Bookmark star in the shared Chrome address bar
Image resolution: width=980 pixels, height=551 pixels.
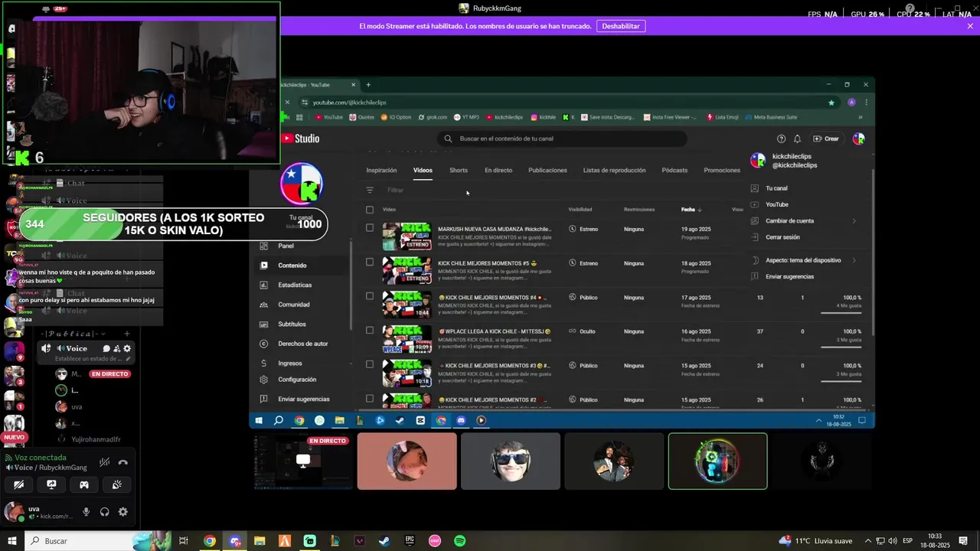click(831, 103)
